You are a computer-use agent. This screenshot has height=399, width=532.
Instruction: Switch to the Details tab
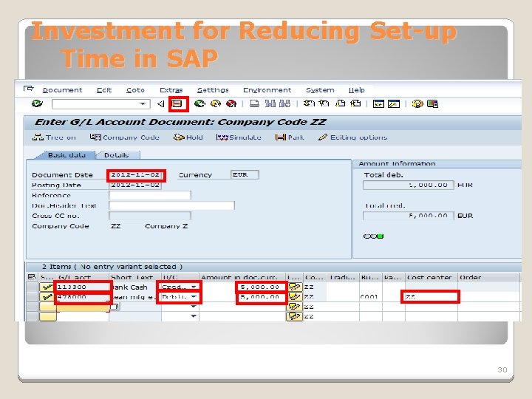pyautogui.click(x=117, y=155)
